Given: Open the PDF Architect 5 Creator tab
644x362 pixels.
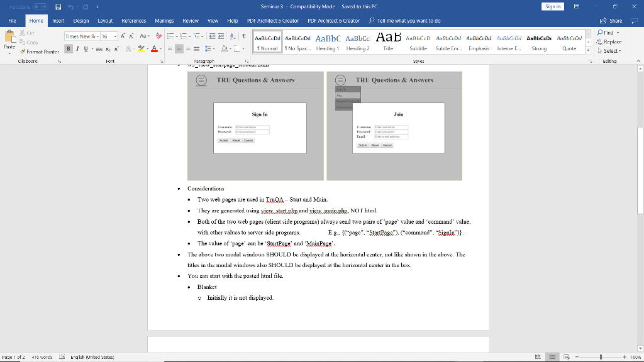Looking at the screenshot, I should coord(274,20).
